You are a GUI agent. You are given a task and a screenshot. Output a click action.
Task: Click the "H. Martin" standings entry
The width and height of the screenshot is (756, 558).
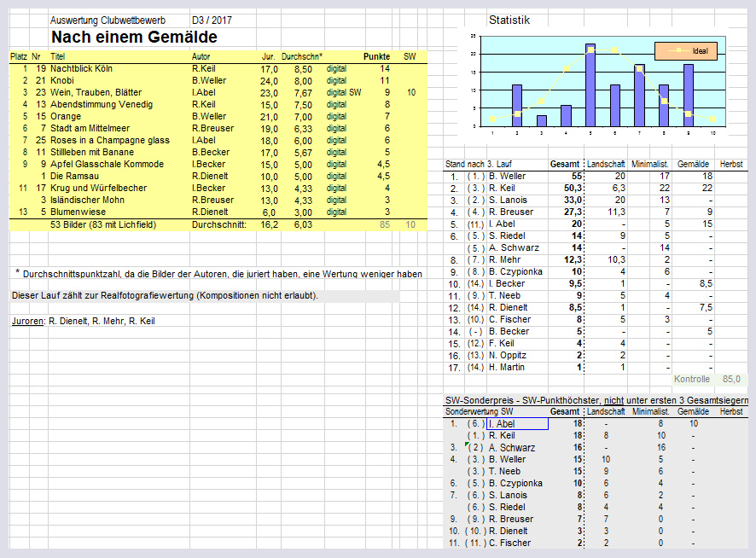[507, 367]
